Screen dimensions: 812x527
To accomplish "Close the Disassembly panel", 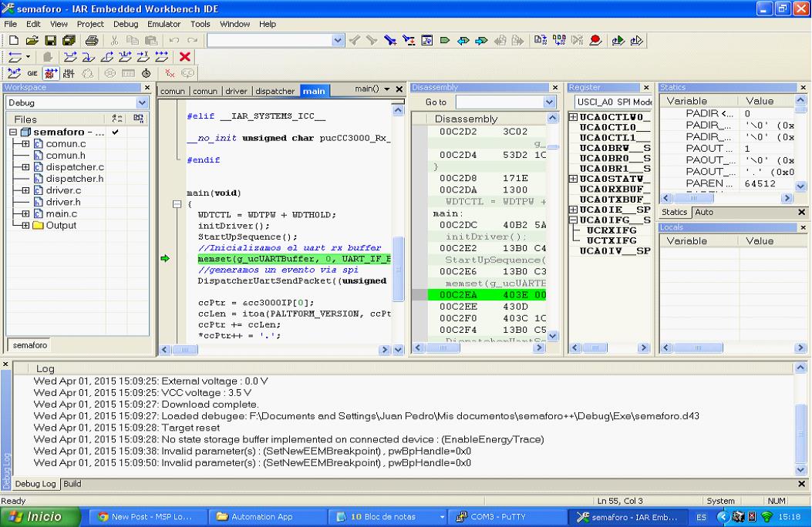I will pyautogui.click(x=555, y=87).
